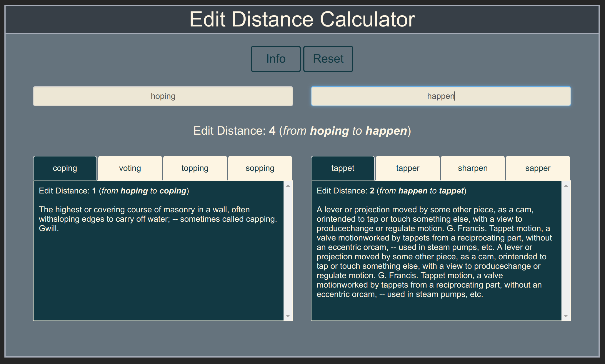This screenshot has height=364, width=605.
Task: Switch to the 'voting' tab
Action: [x=130, y=168]
